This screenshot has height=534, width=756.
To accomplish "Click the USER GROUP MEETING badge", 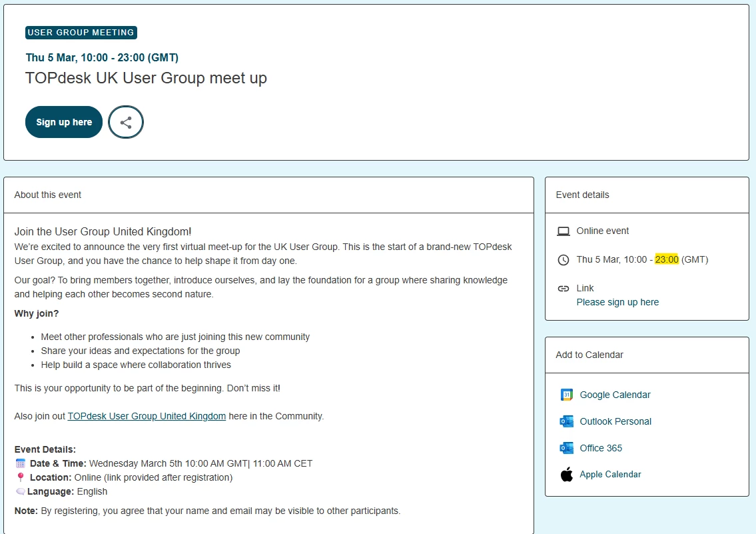I will tap(81, 32).
